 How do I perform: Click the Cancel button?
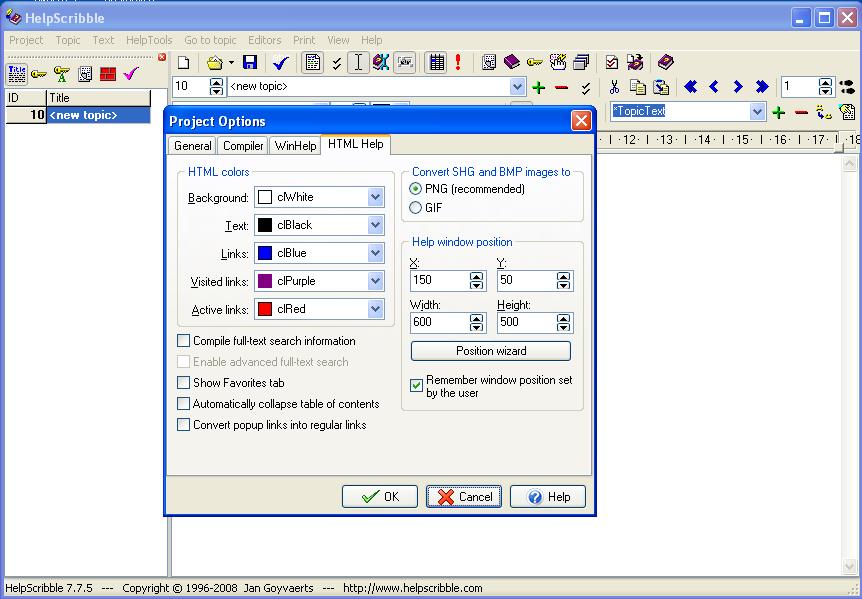[x=464, y=497]
